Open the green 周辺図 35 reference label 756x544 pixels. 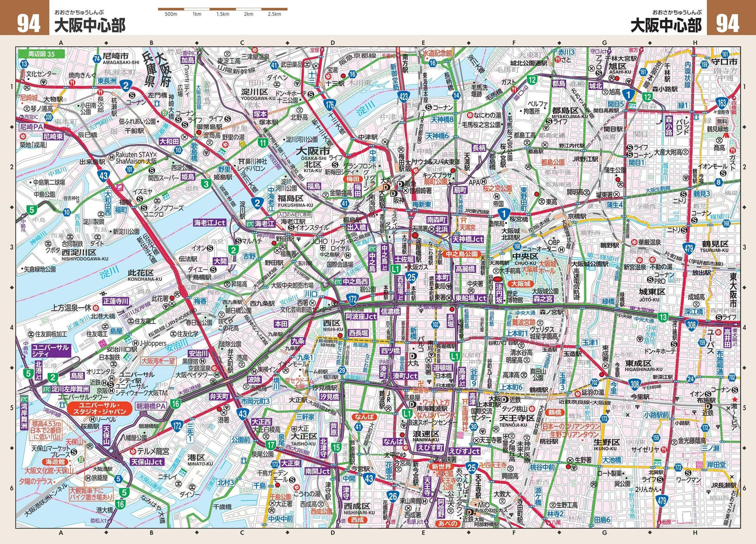click(x=41, y=54)
